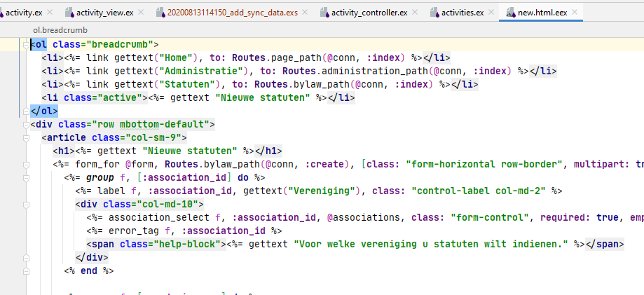
Task: Close the activity.ex tab
Action: point(50,13)
